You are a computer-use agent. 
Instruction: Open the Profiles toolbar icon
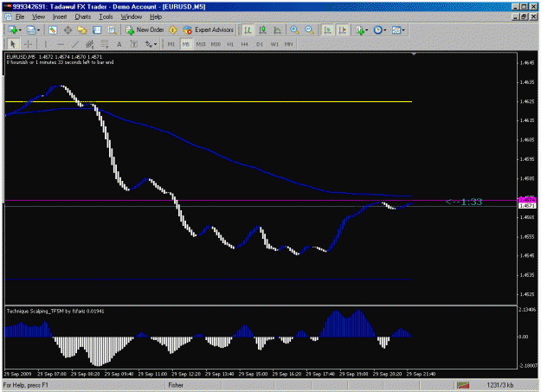point(31,30)
